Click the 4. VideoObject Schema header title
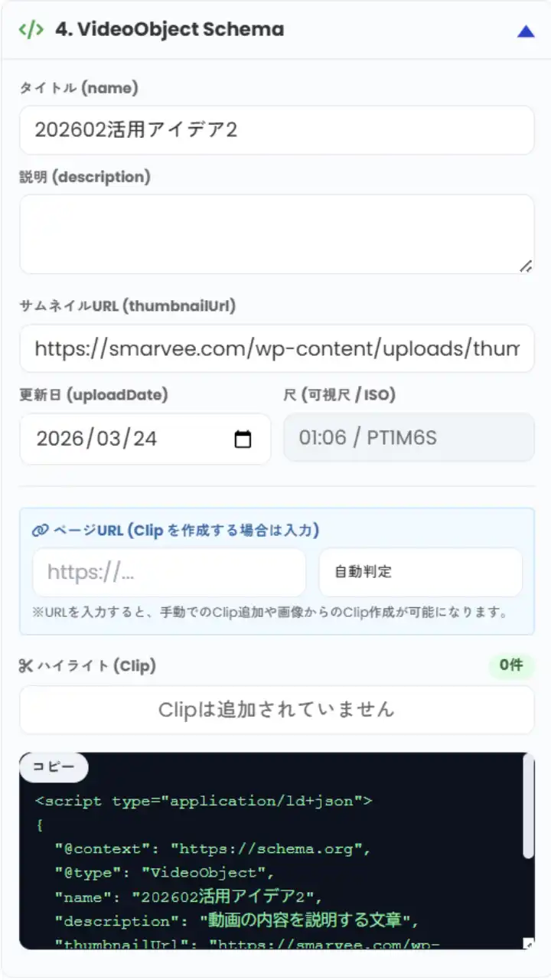This screenshot has width=551, height=980. coord(169,30)
